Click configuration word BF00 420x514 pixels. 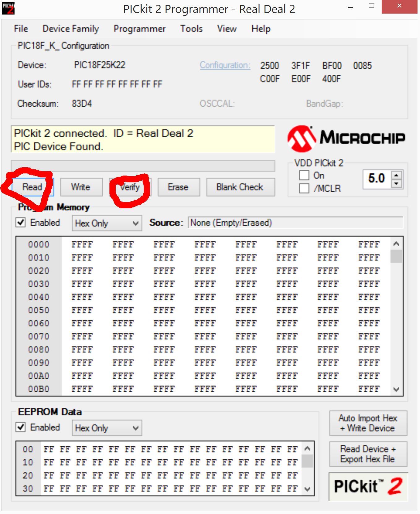point(332,66)
